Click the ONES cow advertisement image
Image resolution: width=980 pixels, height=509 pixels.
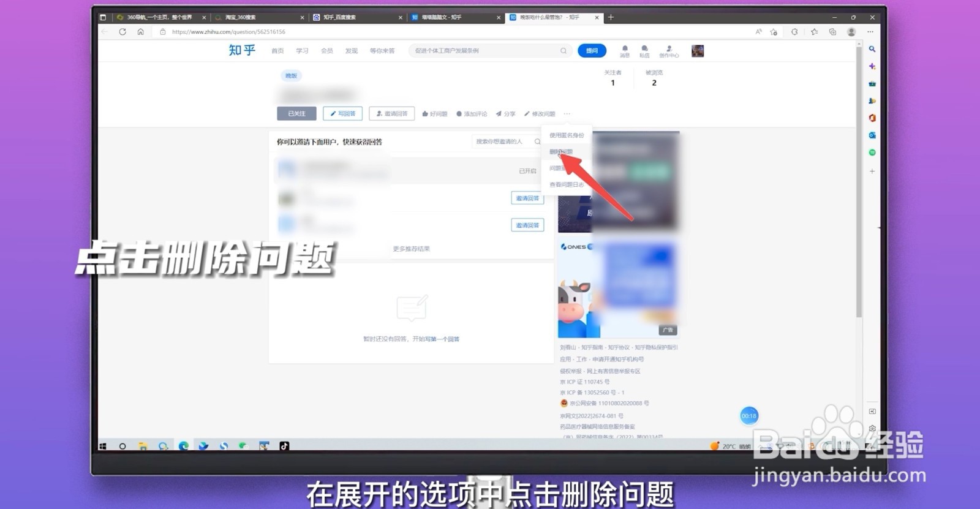tap(618, 289)
